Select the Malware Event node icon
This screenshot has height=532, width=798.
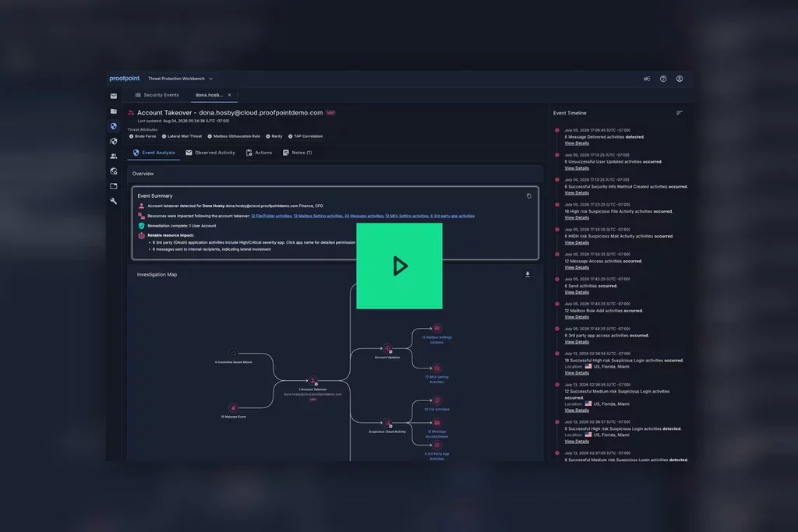233,408
